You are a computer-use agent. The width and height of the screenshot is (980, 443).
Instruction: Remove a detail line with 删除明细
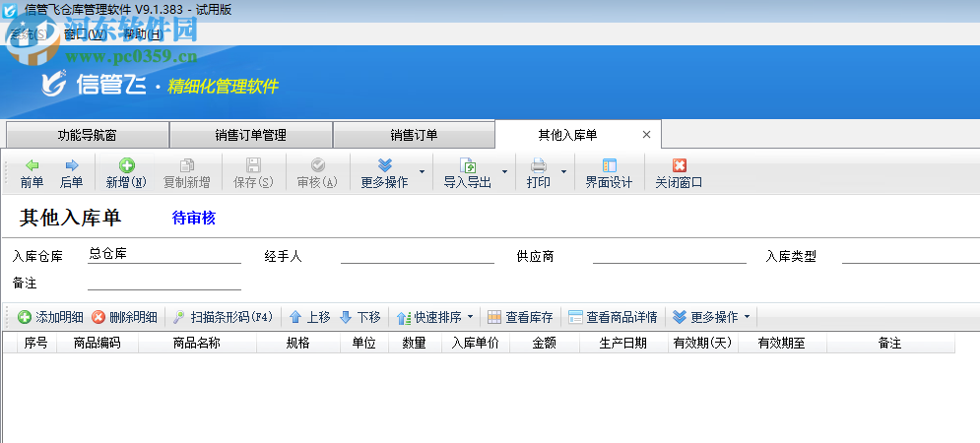tap(124, 317)
